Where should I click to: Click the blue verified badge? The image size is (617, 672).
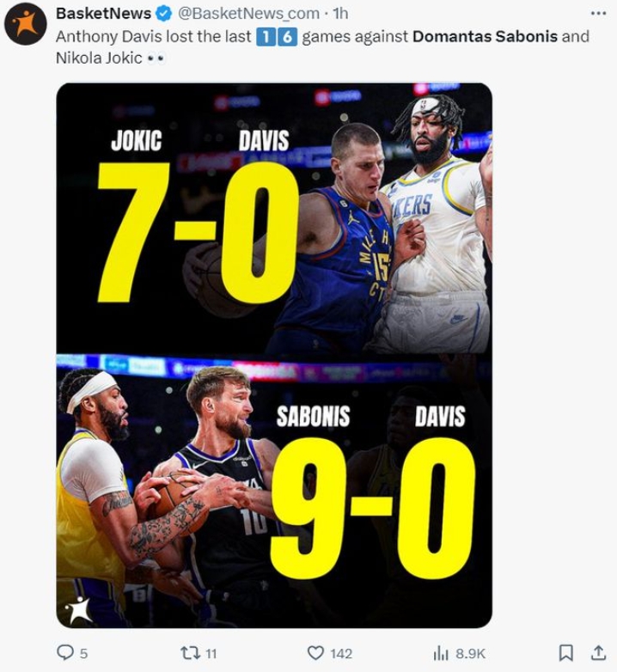164,14
